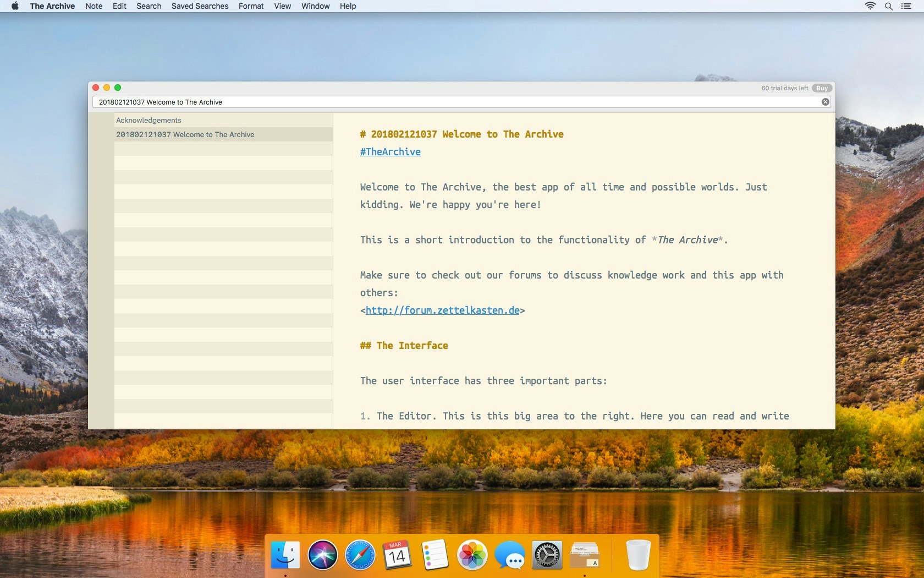Screen dimensions: 924x578
Task: Open Siri from the dock
Action: point(322,554)
